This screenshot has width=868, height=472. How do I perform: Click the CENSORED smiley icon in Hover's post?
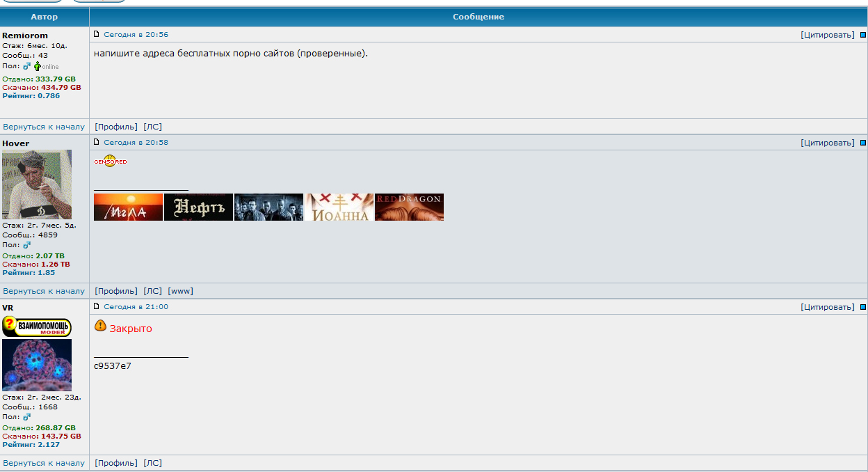[111, 161]
